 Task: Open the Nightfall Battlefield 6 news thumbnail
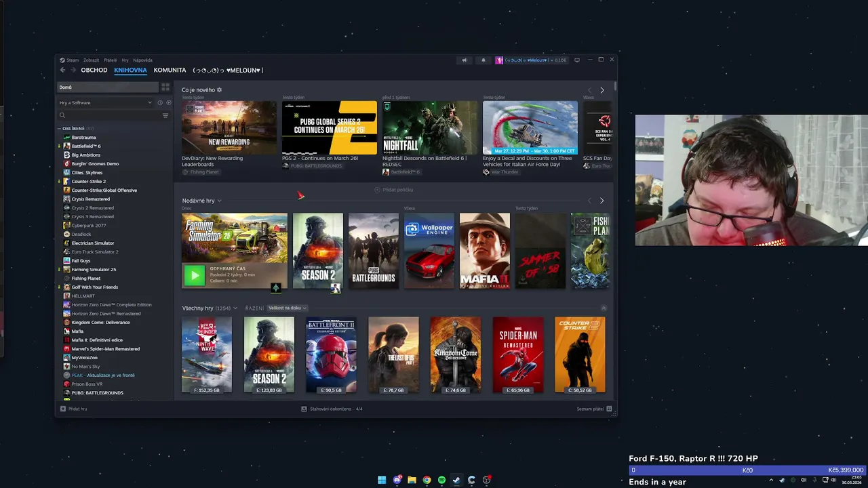430,128
